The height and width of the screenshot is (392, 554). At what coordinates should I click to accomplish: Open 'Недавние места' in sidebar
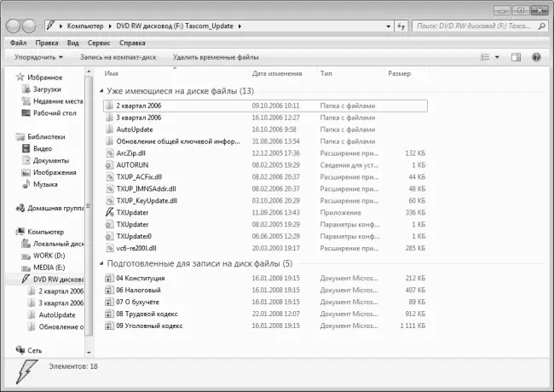pyautogui.click(x=58, y=101)
